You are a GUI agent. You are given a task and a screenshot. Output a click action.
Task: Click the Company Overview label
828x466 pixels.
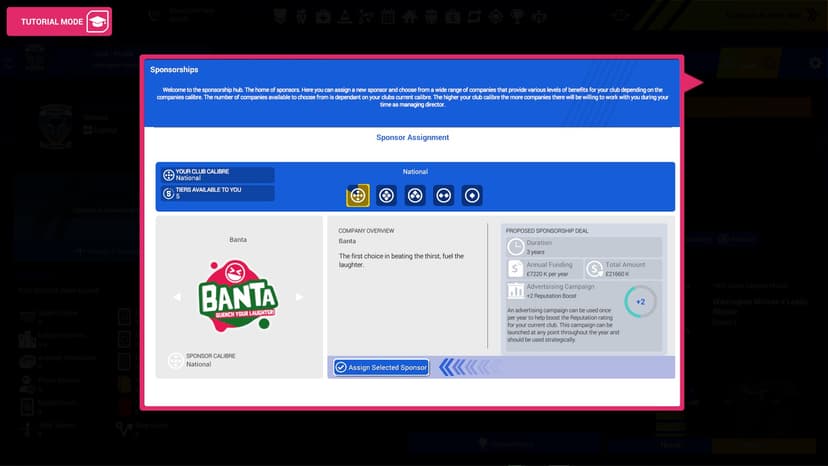[x=366, y=231]
